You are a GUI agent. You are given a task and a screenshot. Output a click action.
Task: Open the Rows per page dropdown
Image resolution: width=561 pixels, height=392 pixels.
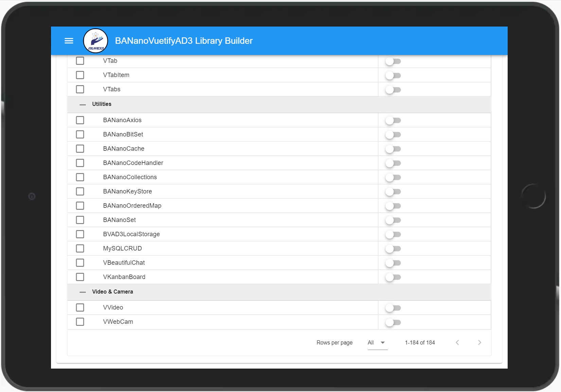[x=377, y=342]
